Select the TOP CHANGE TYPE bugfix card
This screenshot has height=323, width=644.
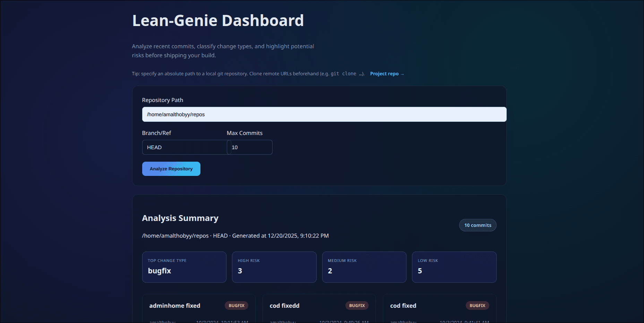coord(184,267)
